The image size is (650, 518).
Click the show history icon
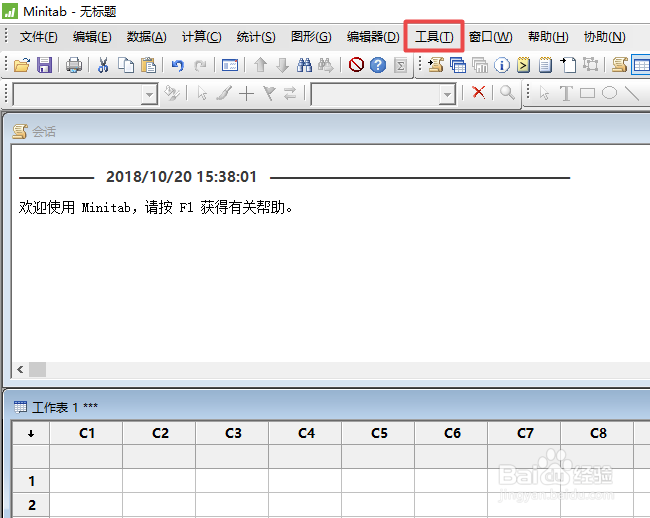(524, 65)
